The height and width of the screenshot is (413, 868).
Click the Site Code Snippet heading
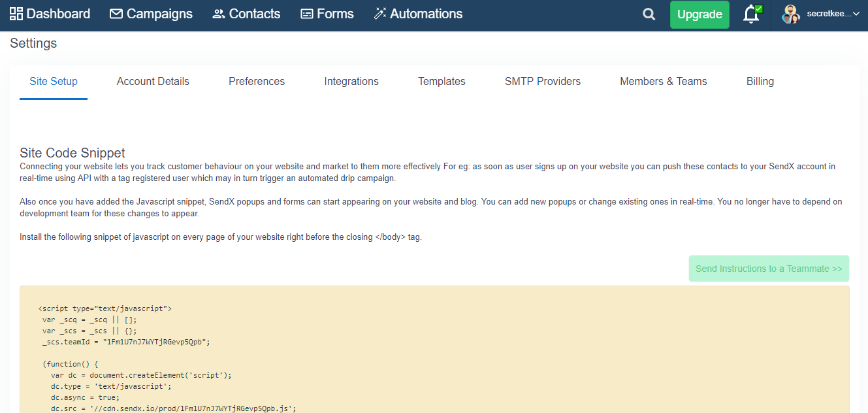point(72,153)
